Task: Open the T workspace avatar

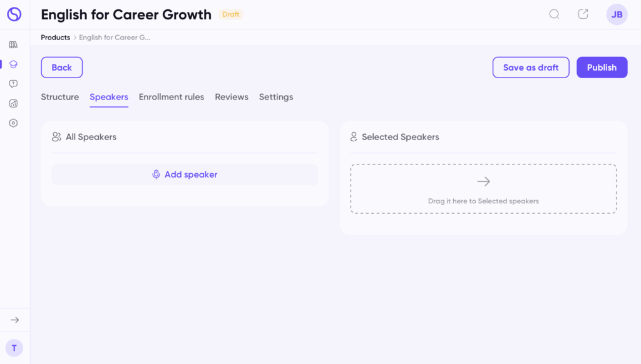Action: (x=14, y=348)
